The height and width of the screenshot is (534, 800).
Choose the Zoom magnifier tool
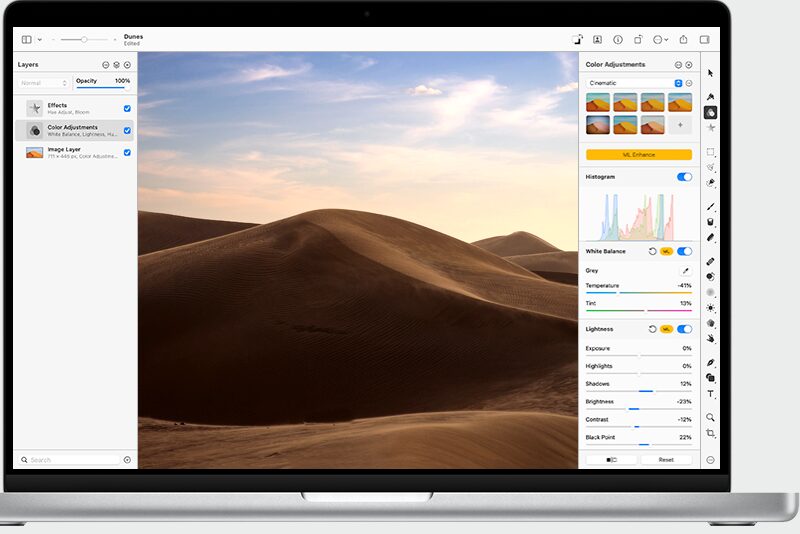(710, 417)
